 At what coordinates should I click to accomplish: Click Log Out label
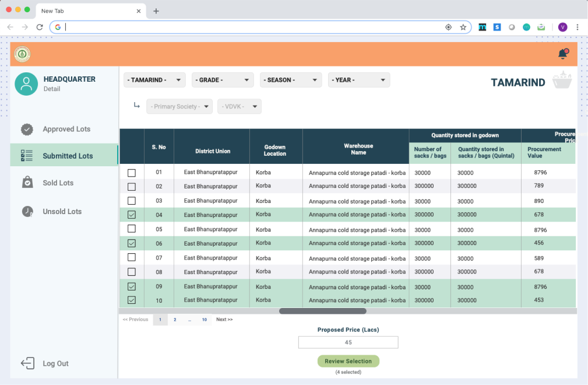coord(55,363)
